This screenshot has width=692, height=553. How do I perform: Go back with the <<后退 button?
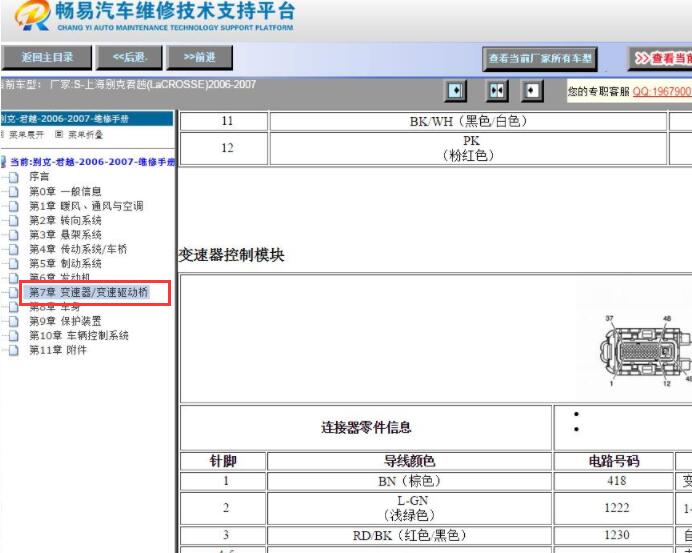pos(129,57)
